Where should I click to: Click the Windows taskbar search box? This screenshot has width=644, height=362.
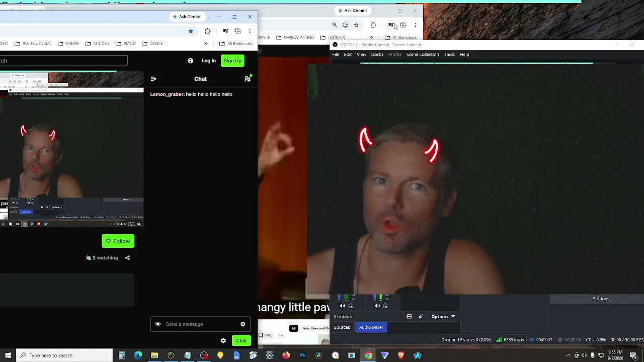coord(64,355)
